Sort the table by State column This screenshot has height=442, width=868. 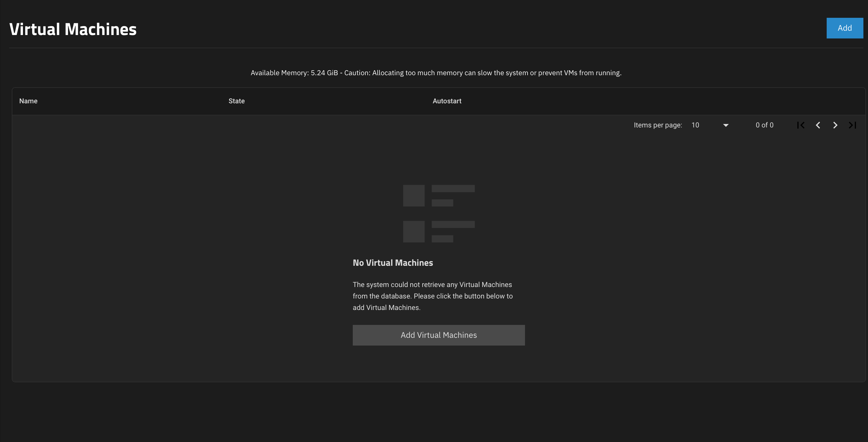[x=236, y=101]
